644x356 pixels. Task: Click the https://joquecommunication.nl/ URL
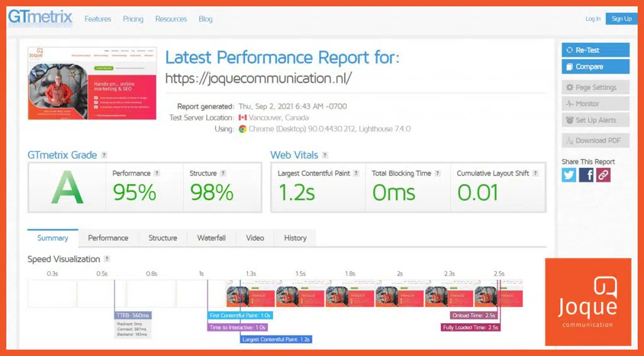pyautogui.click(x=258, y=78)
